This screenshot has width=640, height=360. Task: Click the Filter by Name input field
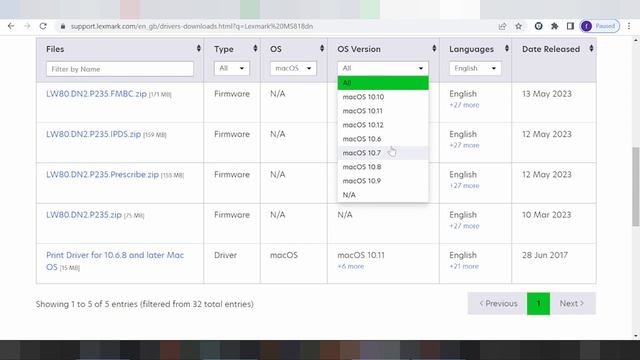click(120, 69)
